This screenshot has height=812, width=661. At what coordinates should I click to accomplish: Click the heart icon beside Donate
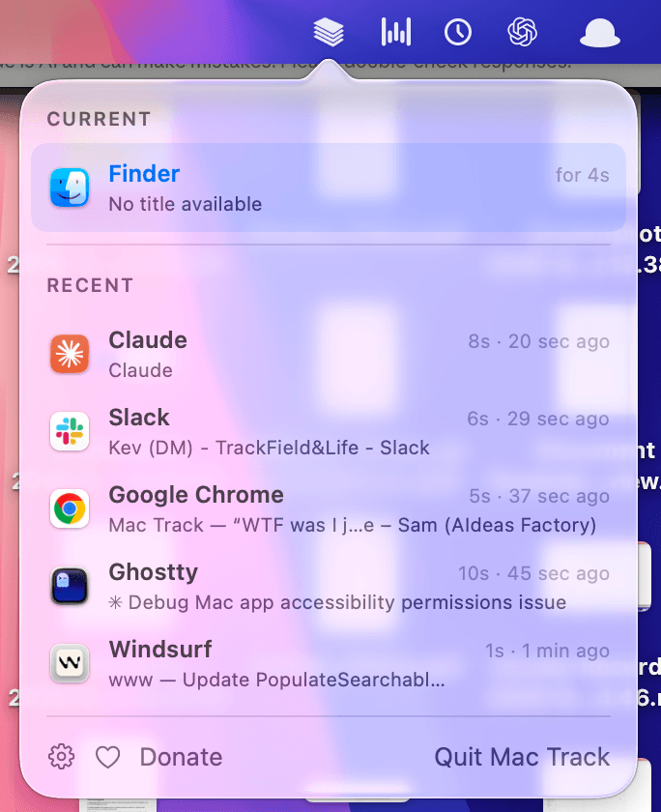107,758
